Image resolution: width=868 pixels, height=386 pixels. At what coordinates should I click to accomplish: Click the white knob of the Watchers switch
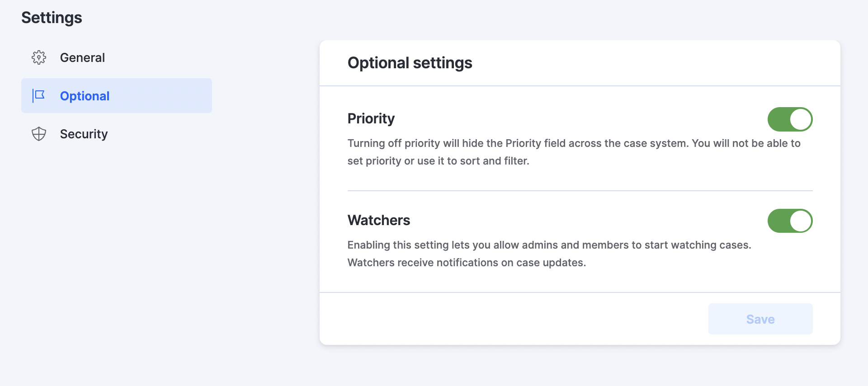point(801,221)
